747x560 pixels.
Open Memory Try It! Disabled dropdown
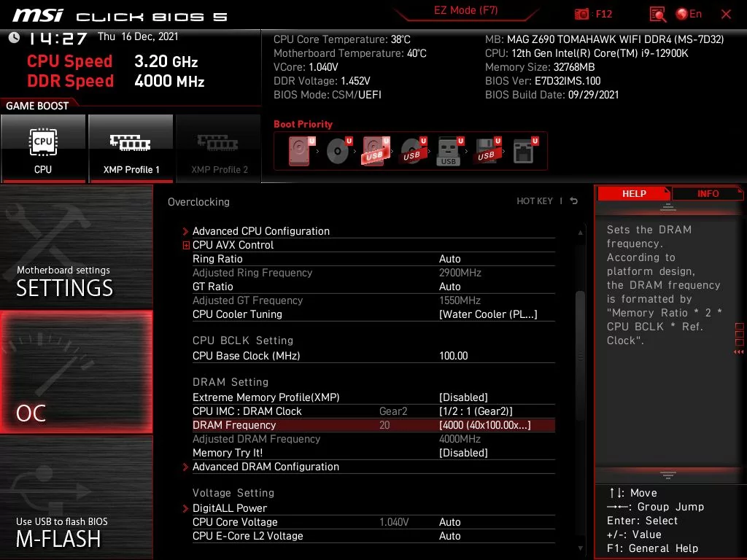(x=463, y=453)
